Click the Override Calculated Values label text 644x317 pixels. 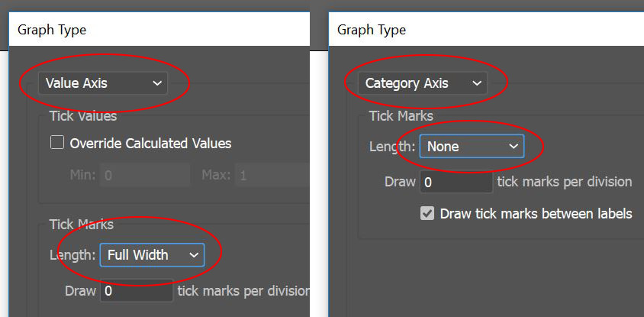(x=150, y=143)
